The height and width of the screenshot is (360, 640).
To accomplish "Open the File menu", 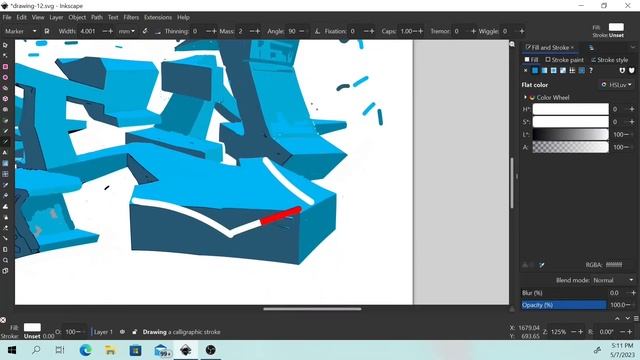I will 7,17.
